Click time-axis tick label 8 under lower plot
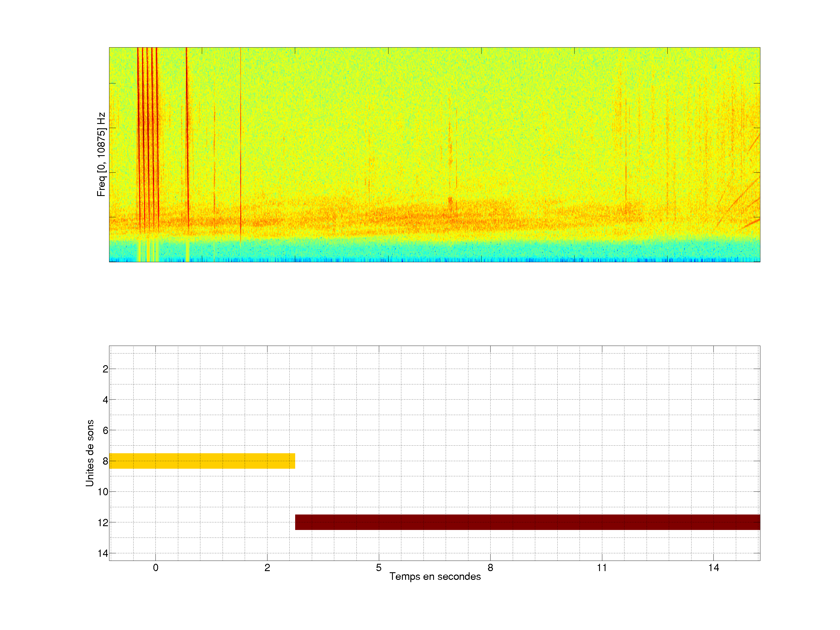The image size is (840, 630). pos(490,568)
